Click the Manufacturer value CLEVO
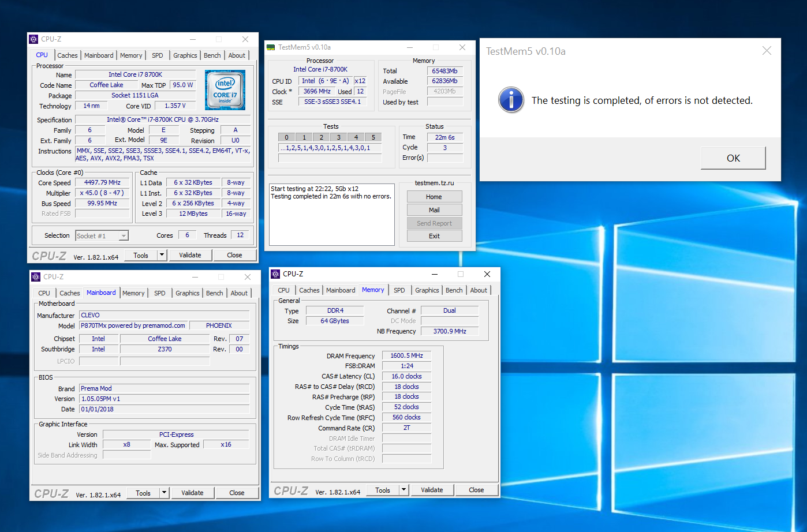This screenshot has height=532, width=807. coord(165,315)
